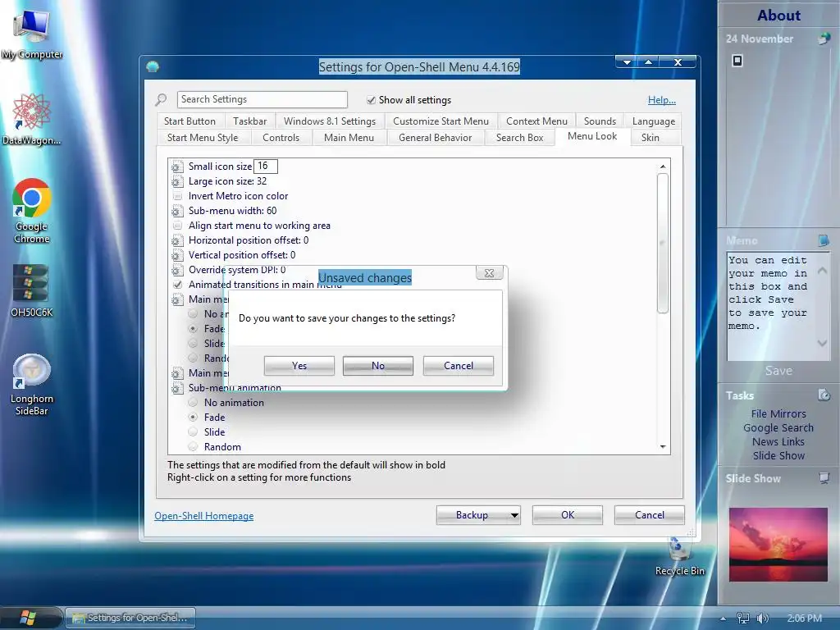Click the Settings for Open-Shell taskbar button

pyautogui.click(x=130, y=618)
